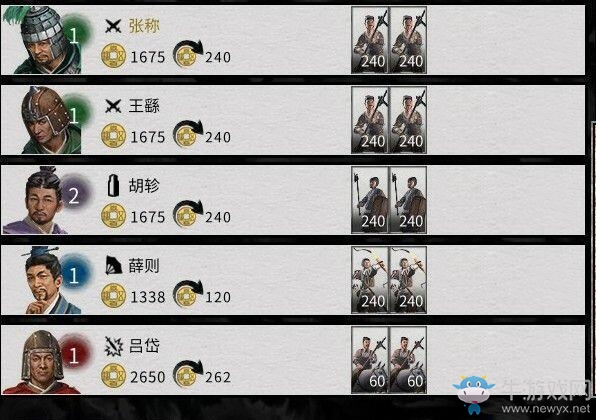Select second spearman unit card in 王繇 row

[x=408, y=120]
